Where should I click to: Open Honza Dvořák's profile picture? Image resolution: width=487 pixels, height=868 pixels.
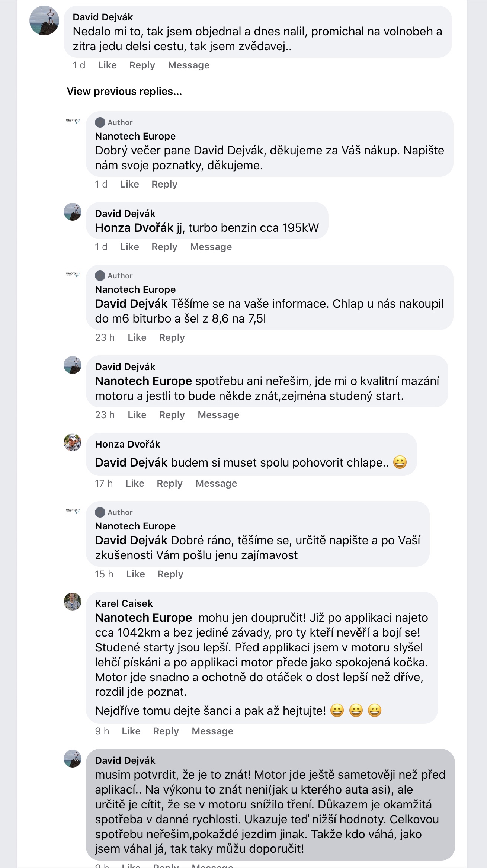(x=73, y=443)
